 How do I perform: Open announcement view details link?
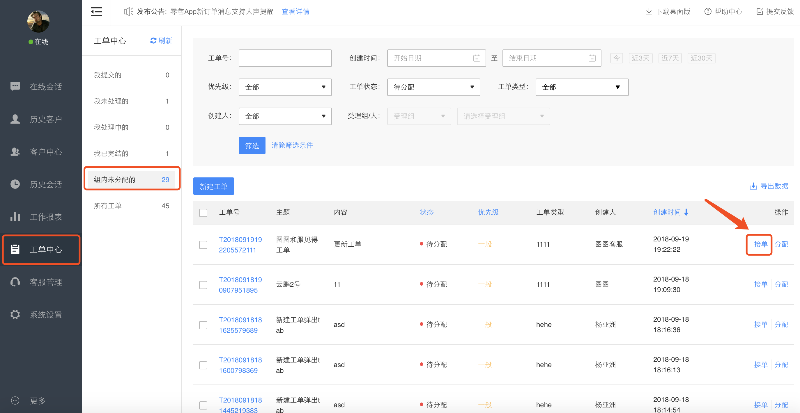(x=295, y=11)
